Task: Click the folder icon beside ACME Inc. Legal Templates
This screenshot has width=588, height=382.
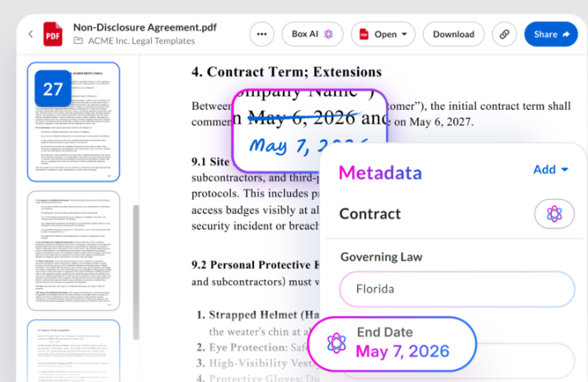Action: pyautogui.click(x=78, y=40)
